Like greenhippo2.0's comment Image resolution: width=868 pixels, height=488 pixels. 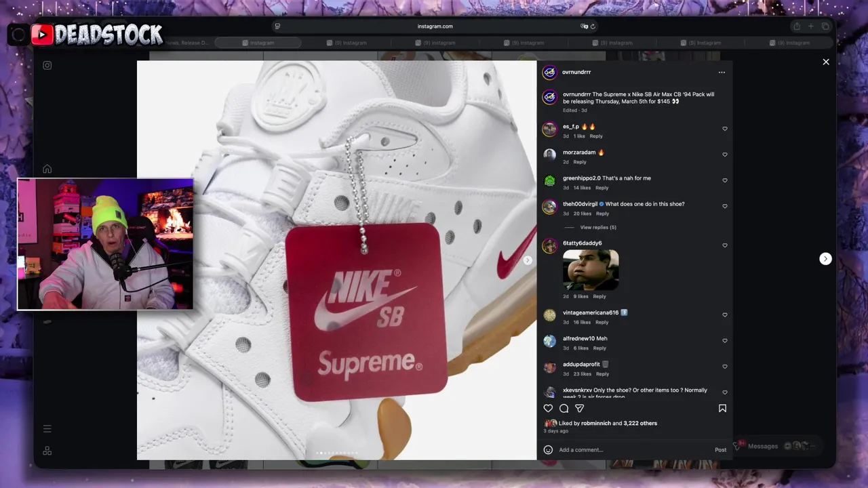click(724, 180)
